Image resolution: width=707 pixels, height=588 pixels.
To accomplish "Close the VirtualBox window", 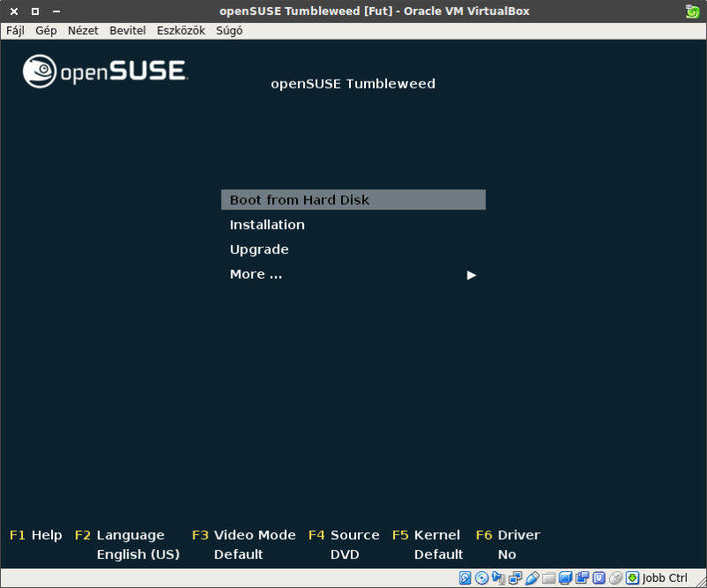I will (14, 11).
